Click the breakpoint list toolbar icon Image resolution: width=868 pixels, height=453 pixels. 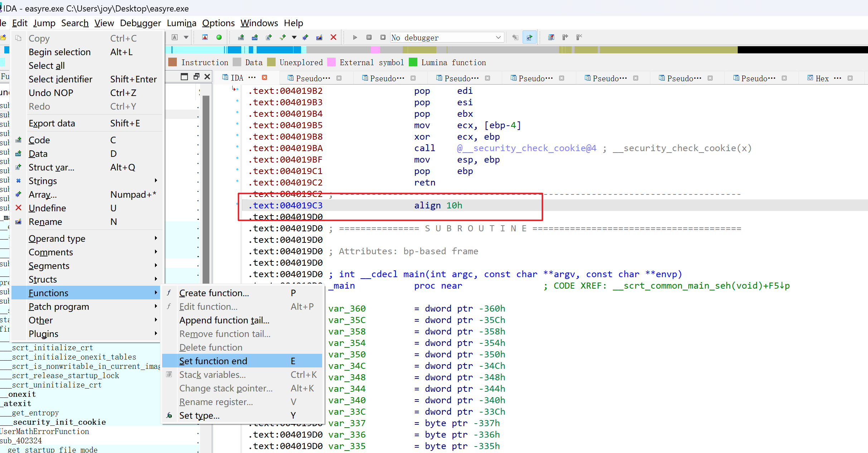[551, 37]
